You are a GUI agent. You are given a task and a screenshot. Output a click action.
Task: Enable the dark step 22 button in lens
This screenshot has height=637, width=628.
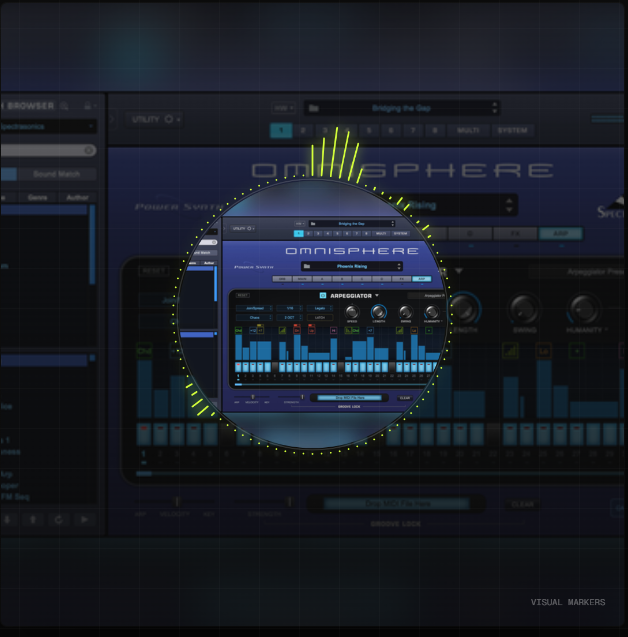[x=392, y=367]
